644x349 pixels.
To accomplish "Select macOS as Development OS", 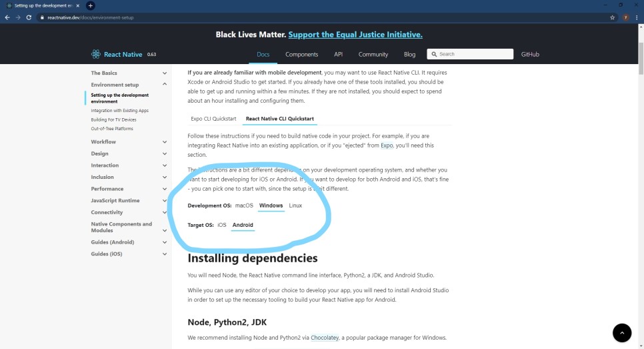I will pos(244,206).
